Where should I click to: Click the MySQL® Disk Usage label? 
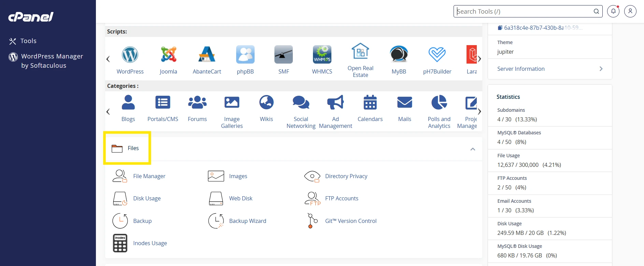click(x=519, y=246)
